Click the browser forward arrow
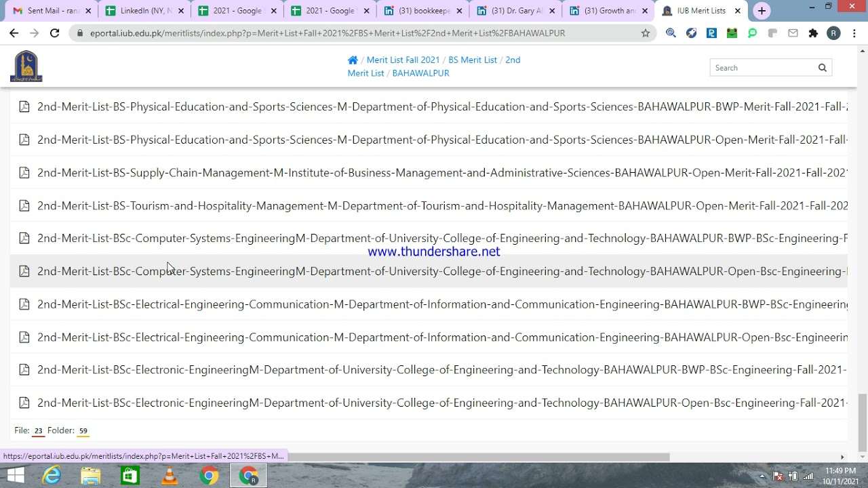This screenshot has width=868, height=488. click(34, 33)
